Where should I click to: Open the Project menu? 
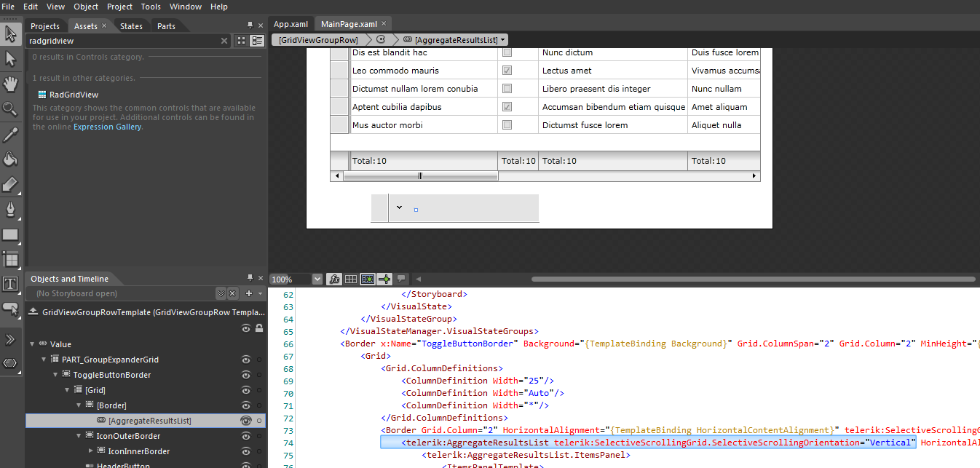[119, 7]
